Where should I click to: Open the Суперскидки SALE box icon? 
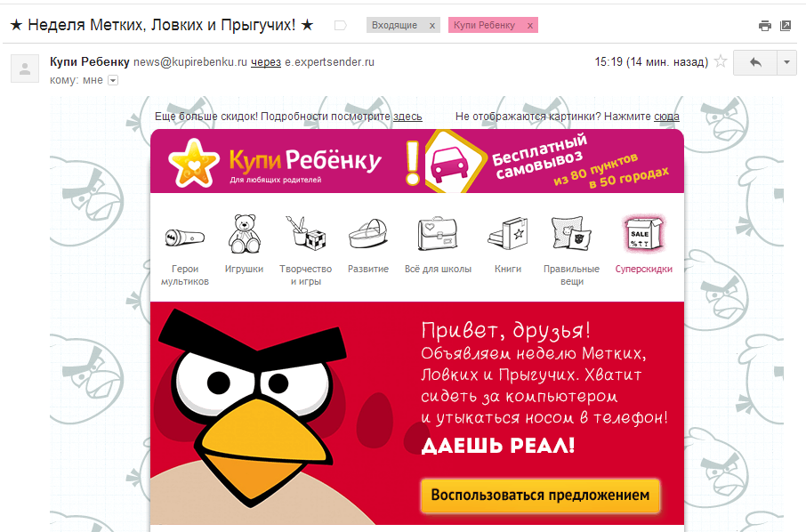643,234
